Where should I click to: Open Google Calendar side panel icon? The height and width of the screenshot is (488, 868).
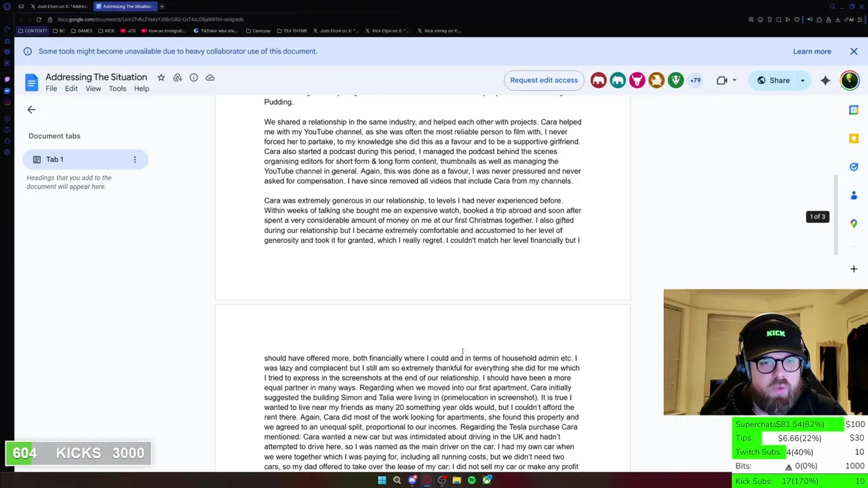click(x=854, y=110)
